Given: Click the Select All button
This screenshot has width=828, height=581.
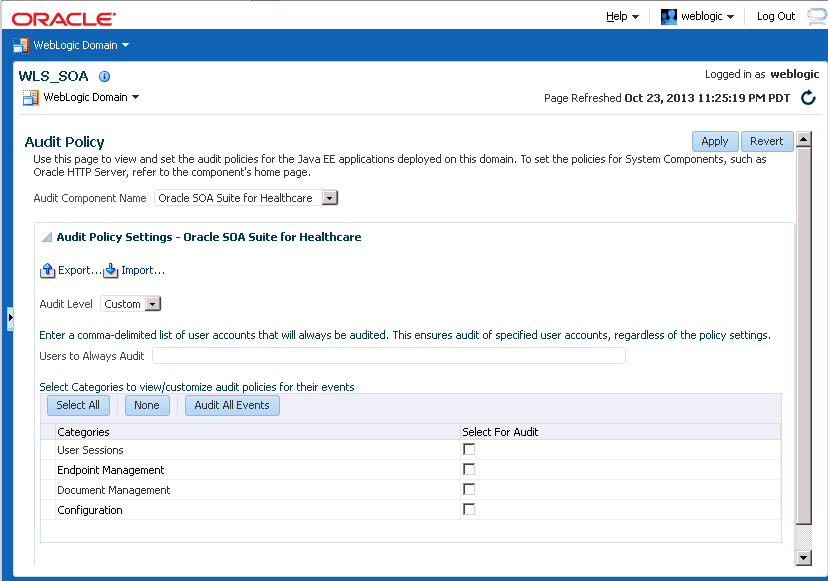Looking at the screenshot, I should click(x=78, y=406).
